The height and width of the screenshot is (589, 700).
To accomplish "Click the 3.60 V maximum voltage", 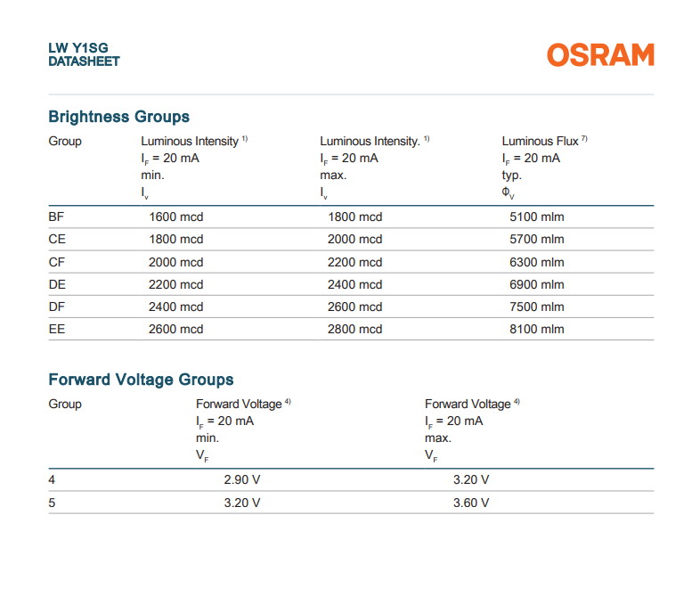I will pos(471,503).
